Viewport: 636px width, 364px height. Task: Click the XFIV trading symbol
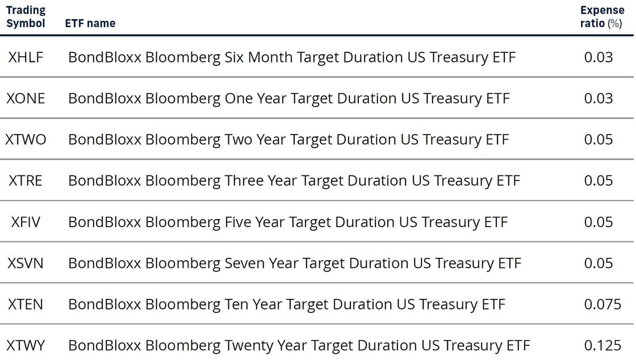coord(26,222)
